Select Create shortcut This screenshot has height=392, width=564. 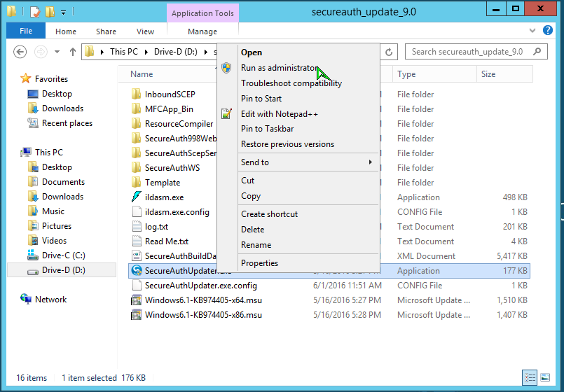pyautogui.click(x=298, y=214)
